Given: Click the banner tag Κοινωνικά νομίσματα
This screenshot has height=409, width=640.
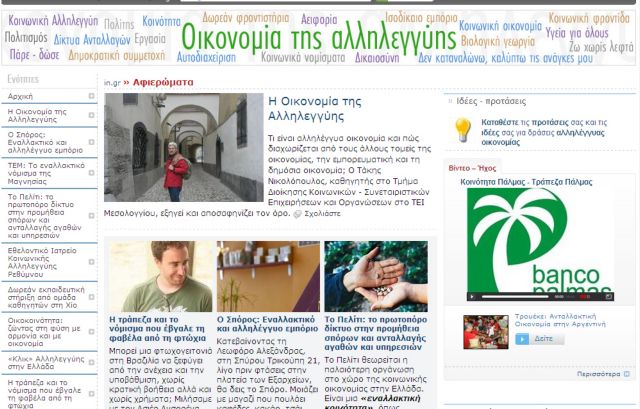Looking at the screenshot, I should [x=303, y=58].
